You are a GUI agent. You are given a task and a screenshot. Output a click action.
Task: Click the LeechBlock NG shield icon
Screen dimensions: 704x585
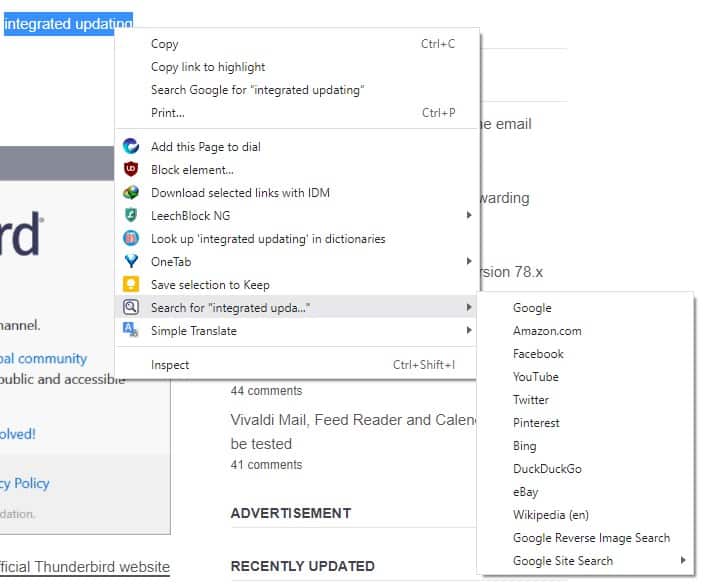131,215
